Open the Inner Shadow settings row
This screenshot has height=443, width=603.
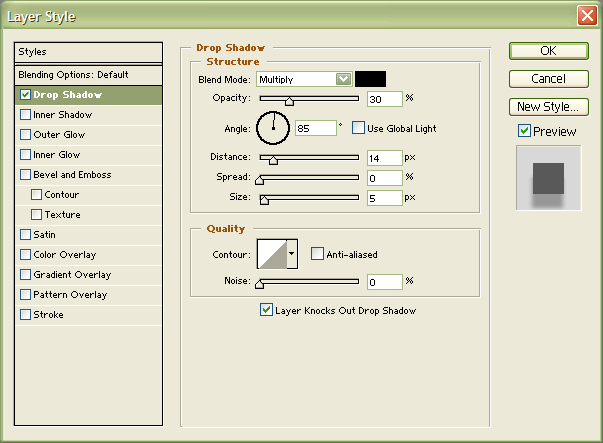(88, 115)
